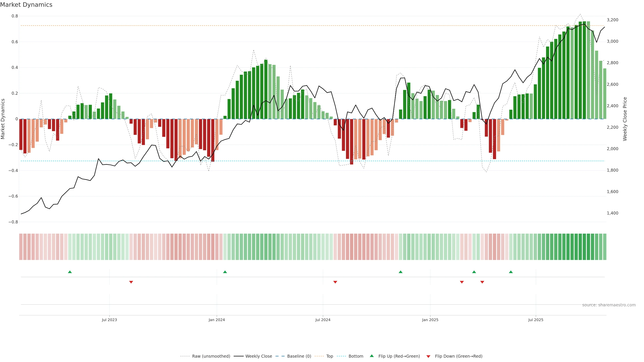Click the darkest green heat strip cell

[584, 247]
